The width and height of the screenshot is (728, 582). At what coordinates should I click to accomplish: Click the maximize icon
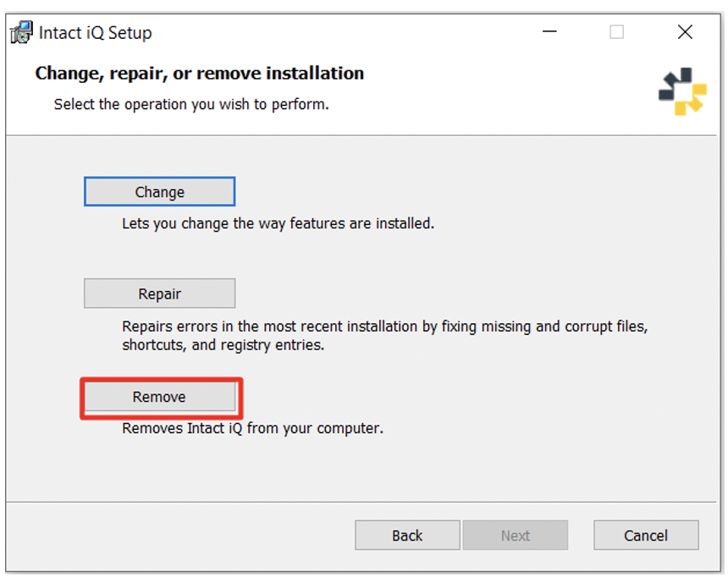tap(617, 32)
